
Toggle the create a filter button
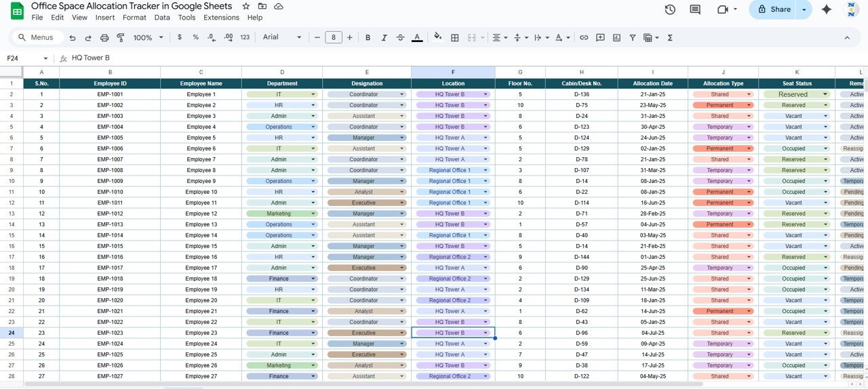point(633,38)
